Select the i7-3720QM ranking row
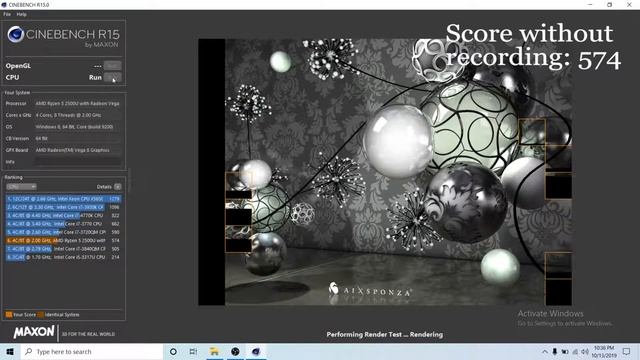 coord(63,232)
